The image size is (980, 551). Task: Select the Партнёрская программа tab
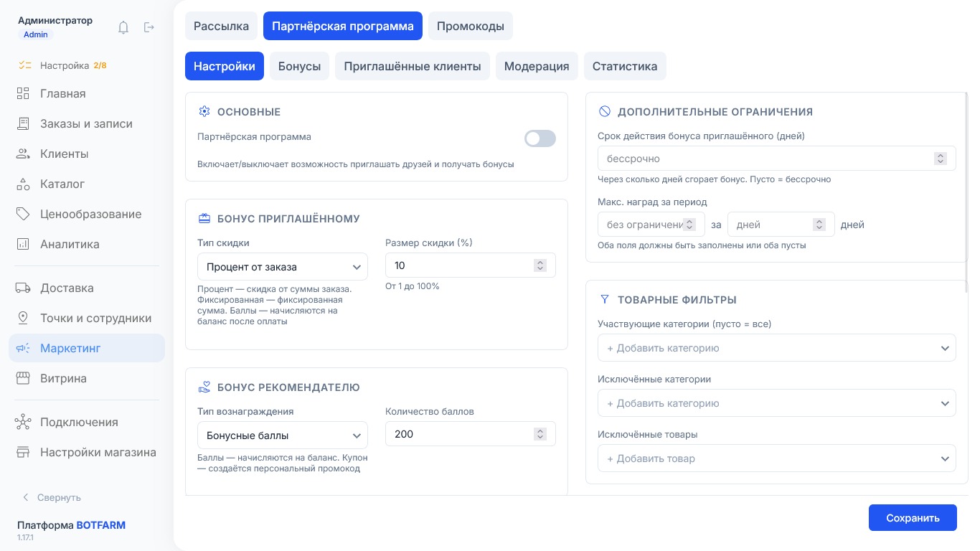coord(343,26)
